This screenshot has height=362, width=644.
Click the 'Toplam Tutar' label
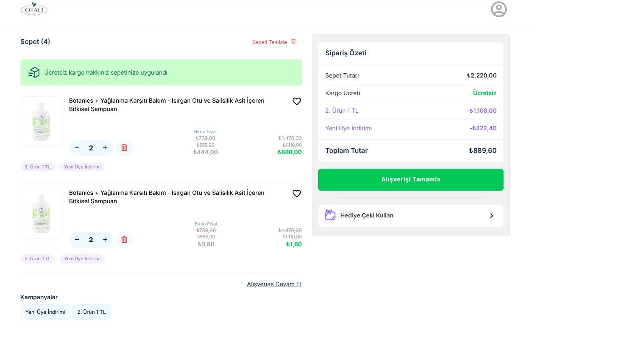click(x=346, y=150)
